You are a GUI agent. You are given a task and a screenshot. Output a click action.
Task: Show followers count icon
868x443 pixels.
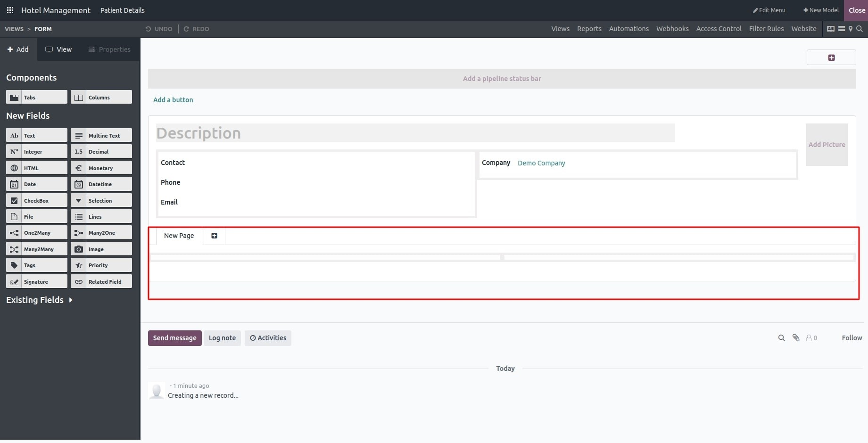click(811, 338)
